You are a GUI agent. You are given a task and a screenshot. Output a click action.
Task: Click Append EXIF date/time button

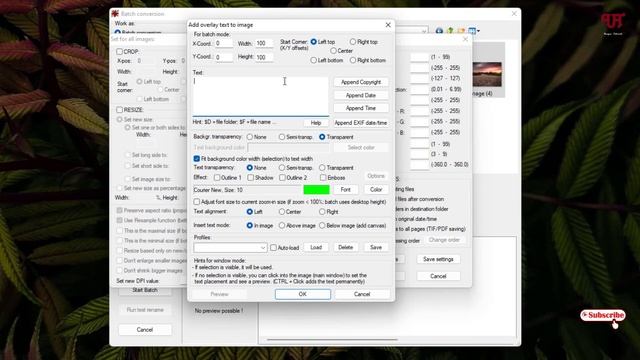tap(361, 123)
